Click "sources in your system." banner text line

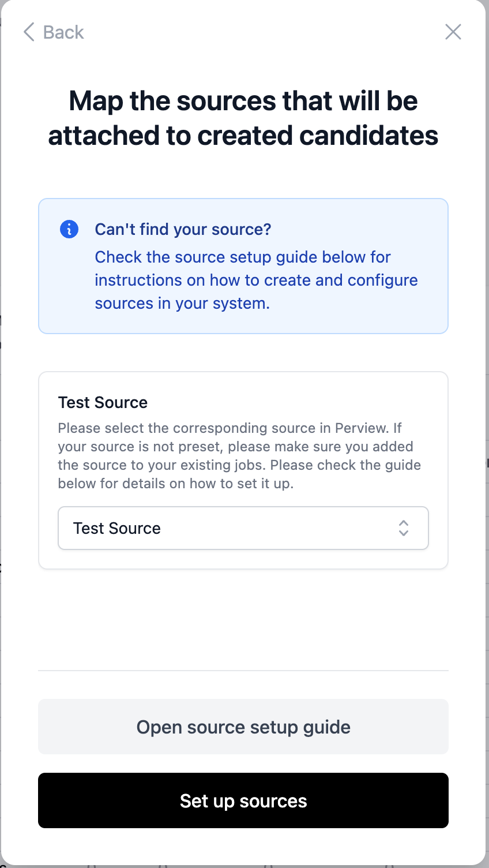click(x=182, y=304)
